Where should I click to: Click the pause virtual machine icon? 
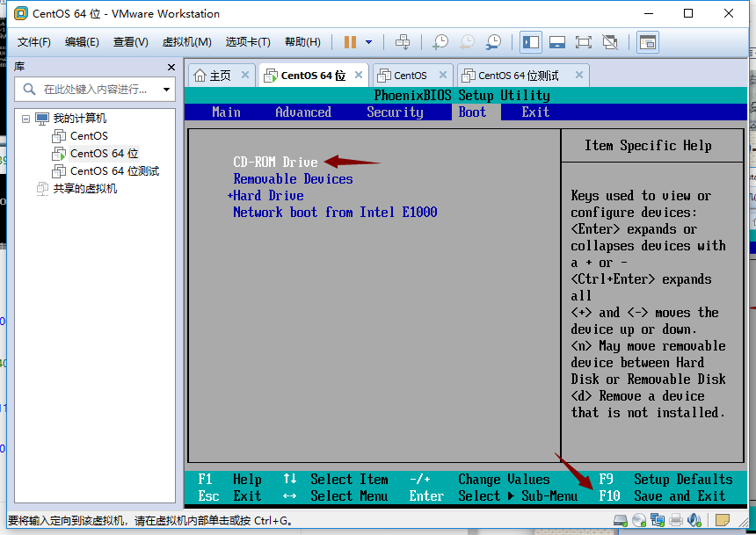(x=350, y=42)
